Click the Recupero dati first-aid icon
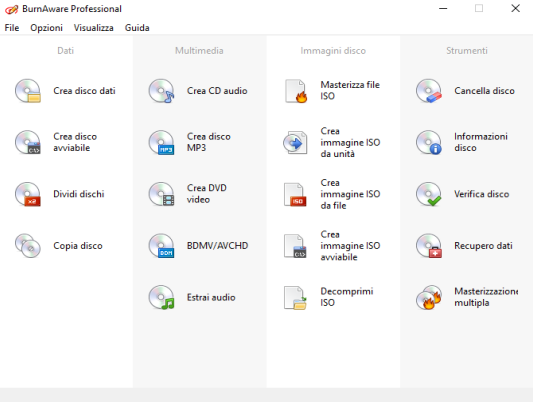Viewport: 533px width, 402px height. pyautogui.click(x=429, y=245)
